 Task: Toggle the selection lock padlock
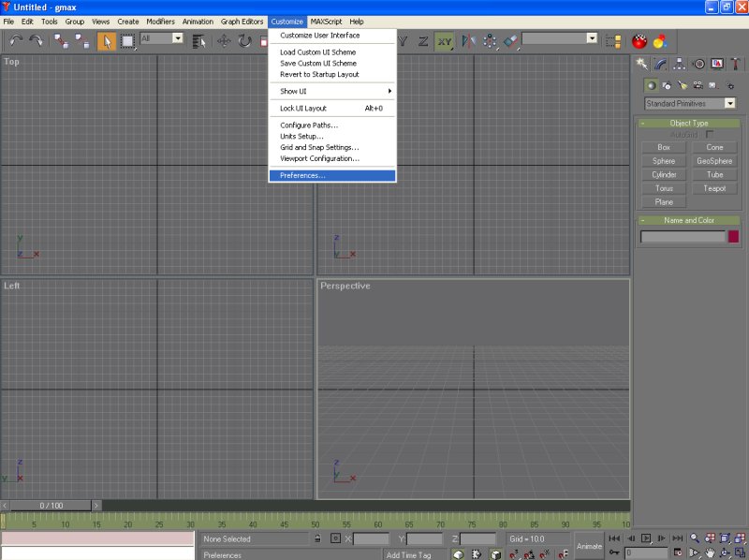[x=318, y=538]
